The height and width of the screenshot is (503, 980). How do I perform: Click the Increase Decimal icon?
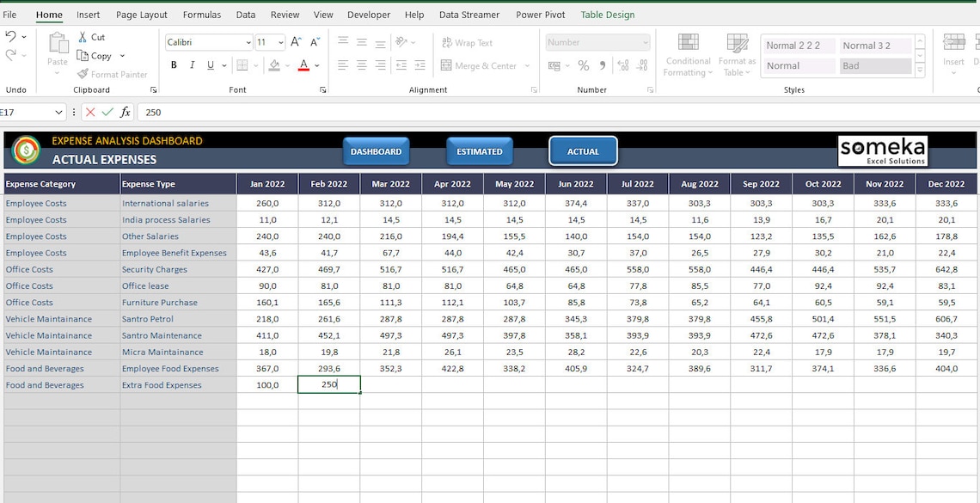(623, 64)
